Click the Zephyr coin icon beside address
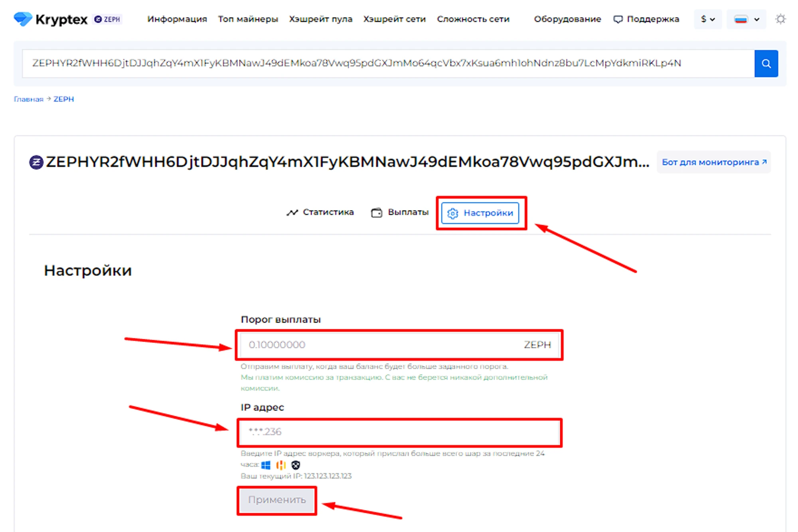Screen dimensions: 798x532 point(36,162)
